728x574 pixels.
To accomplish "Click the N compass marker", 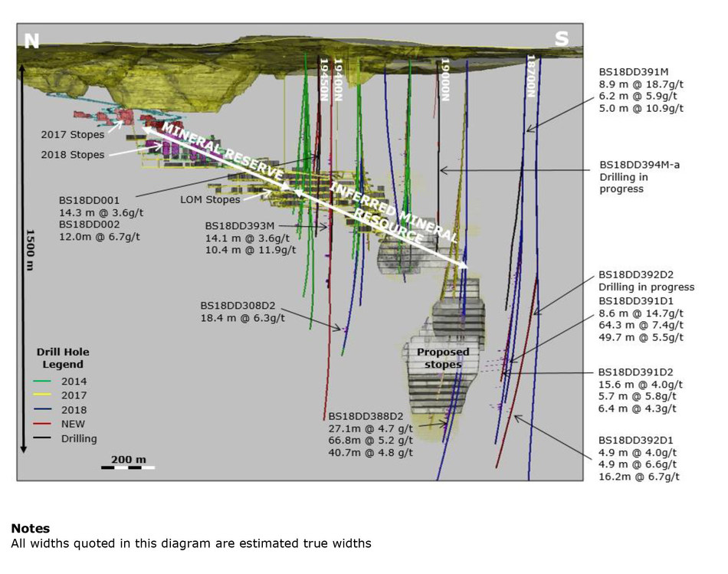I will coord(30,37).
